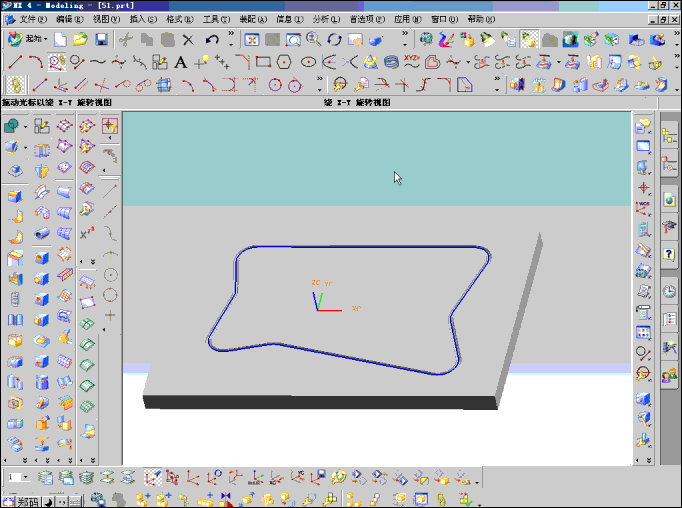
Task: Open the 插入(S) Insert menu
Action: point(143,19)
